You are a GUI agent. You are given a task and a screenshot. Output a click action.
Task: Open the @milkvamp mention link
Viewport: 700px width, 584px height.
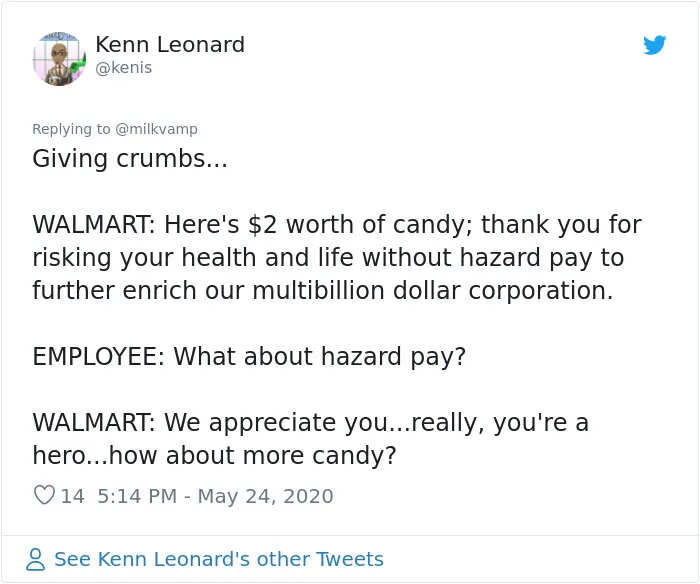click(156, 129)
